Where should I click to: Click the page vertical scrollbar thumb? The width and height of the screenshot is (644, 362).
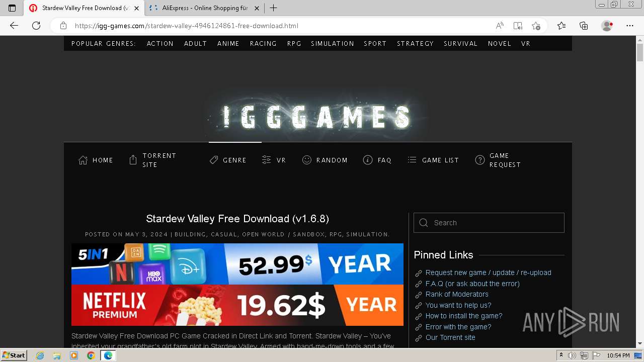coord(640,53)
